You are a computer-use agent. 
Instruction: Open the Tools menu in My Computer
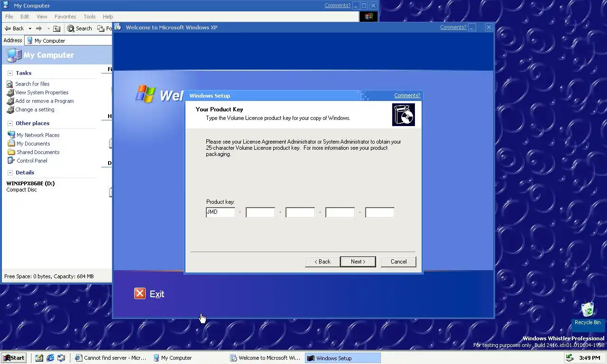point(90,17)
